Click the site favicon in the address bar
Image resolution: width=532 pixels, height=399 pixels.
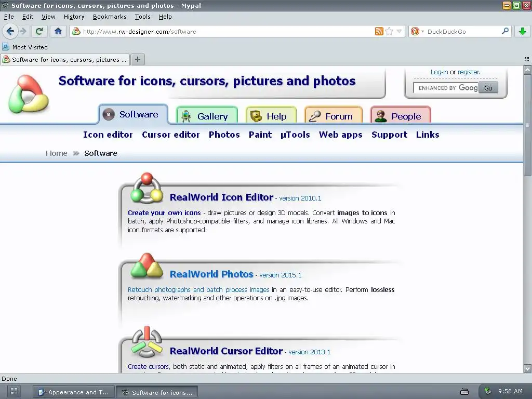click(76, 32)
